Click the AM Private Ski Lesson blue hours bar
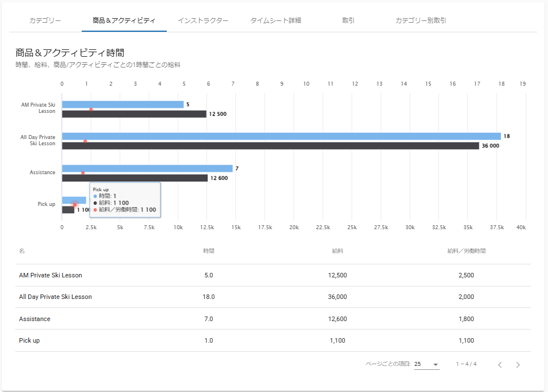Screen dimensions: 548x392 pyautogui.click(x=123, y=104)
